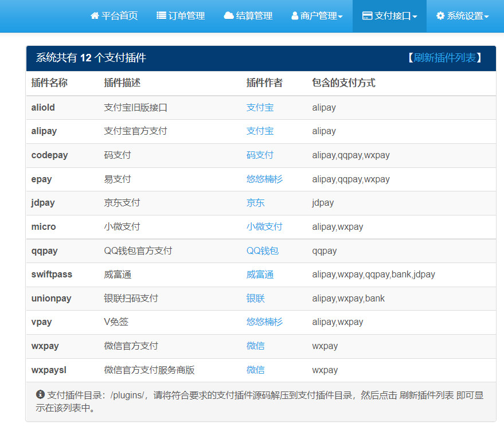The height and width of the screenshot is (427, 504).
Task: Click the 系统共有 12 个支付插件 heading
Action: coord(91,58)
